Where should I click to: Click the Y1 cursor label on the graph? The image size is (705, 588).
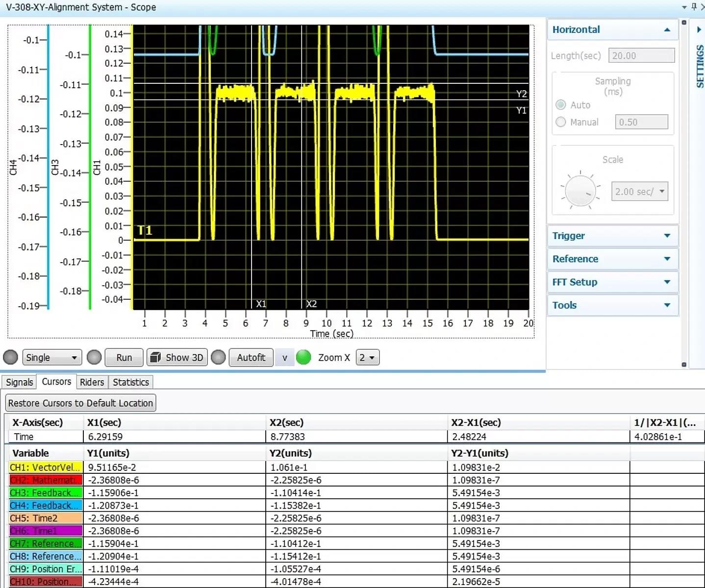(x=521, y=110)
